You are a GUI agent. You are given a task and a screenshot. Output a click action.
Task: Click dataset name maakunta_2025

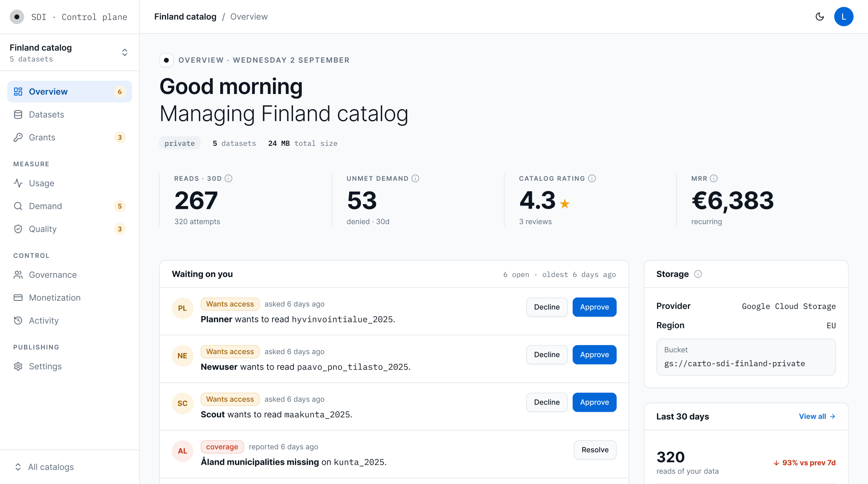[x=317, y=415]
